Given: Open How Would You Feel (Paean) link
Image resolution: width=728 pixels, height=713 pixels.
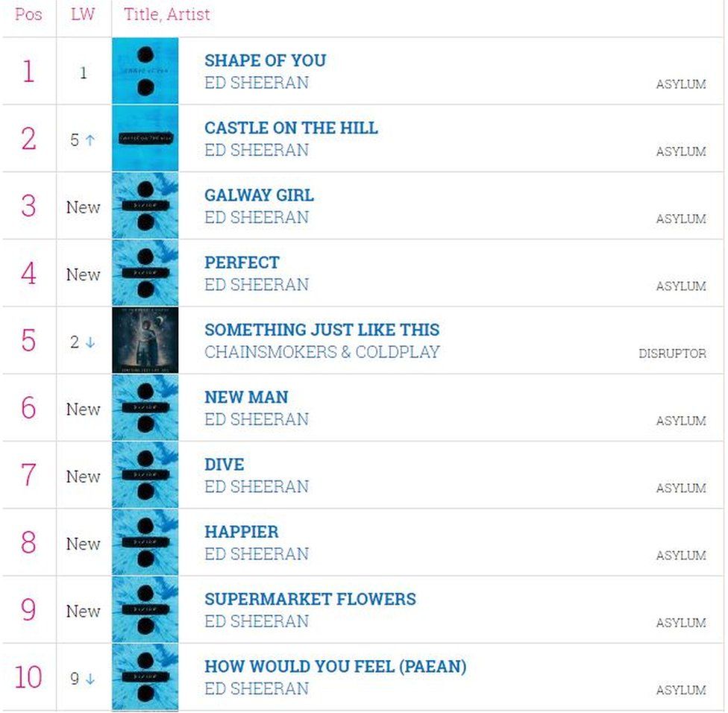Looking at the screenshot, I should 335,666.
